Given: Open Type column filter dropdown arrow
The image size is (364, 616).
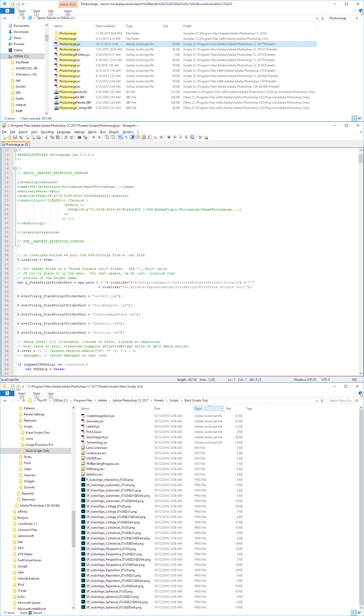Looking at the screenshot, I should (x=222, y=408).
